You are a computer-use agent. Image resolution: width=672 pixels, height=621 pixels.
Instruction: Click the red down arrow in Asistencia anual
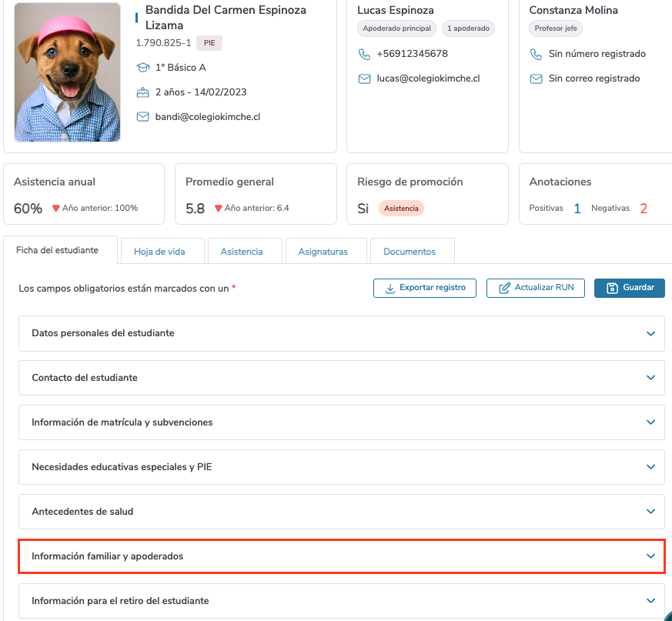pyautogui.click(x=55, y=209)
